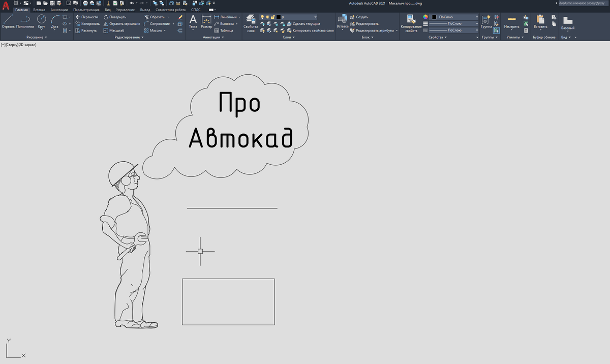
Task: Click Копирование свойств match properties
Action: (x=411, y=23)
